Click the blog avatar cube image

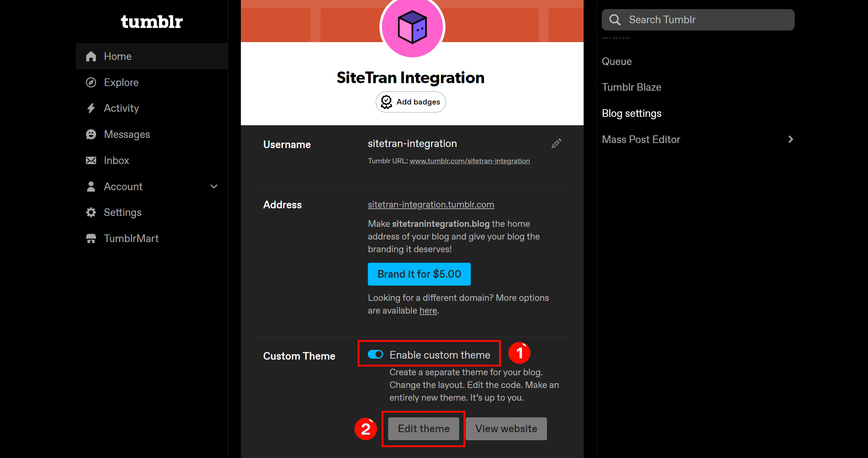412,26
